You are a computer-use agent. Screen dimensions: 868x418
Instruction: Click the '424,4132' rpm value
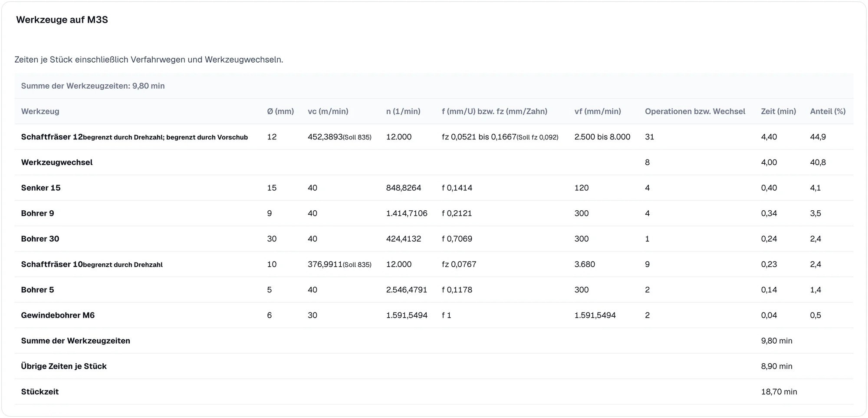click(404, 239)
